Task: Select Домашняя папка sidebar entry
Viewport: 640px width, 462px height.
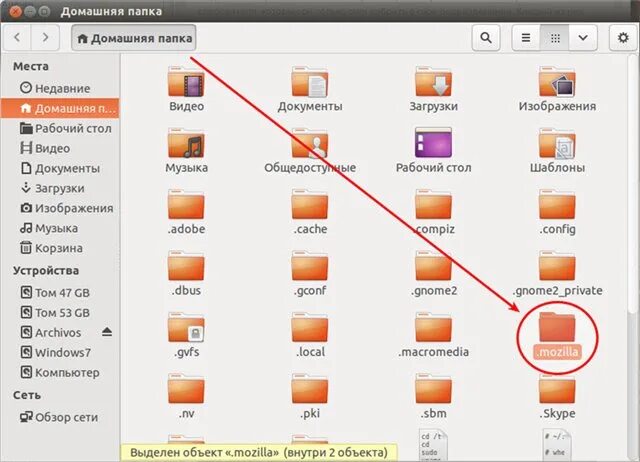Action: click(60, 108)
